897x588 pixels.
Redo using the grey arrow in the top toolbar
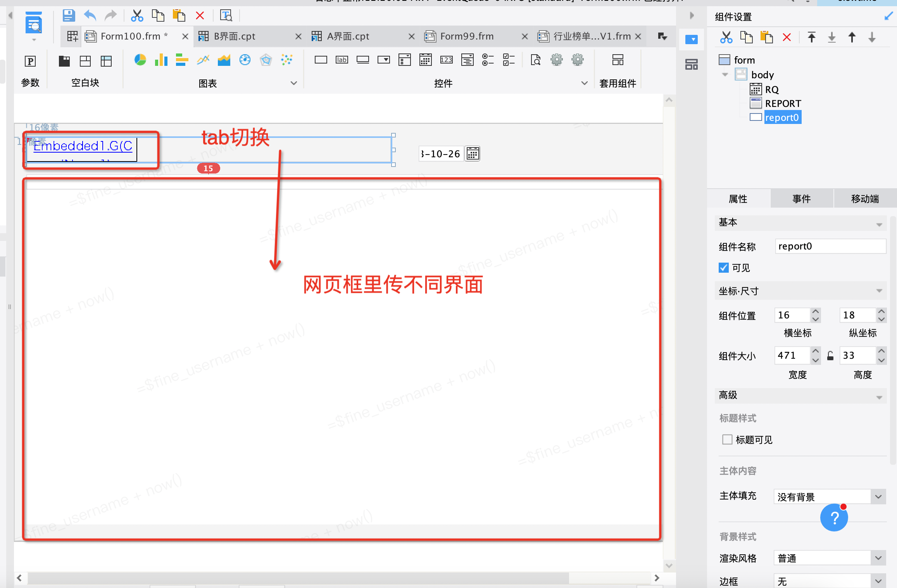point(111,16)
